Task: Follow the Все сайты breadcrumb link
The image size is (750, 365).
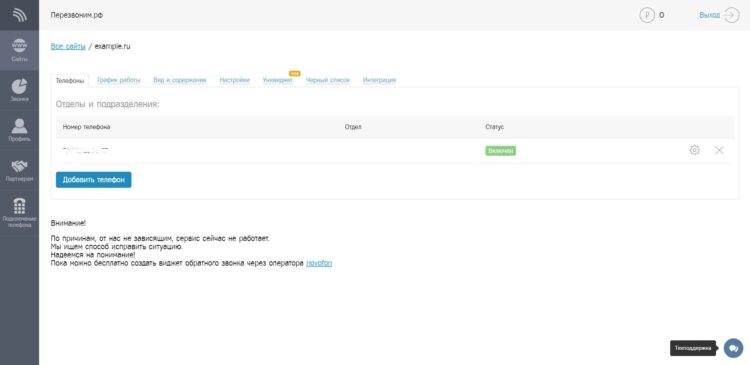Action: click(68, 46)
